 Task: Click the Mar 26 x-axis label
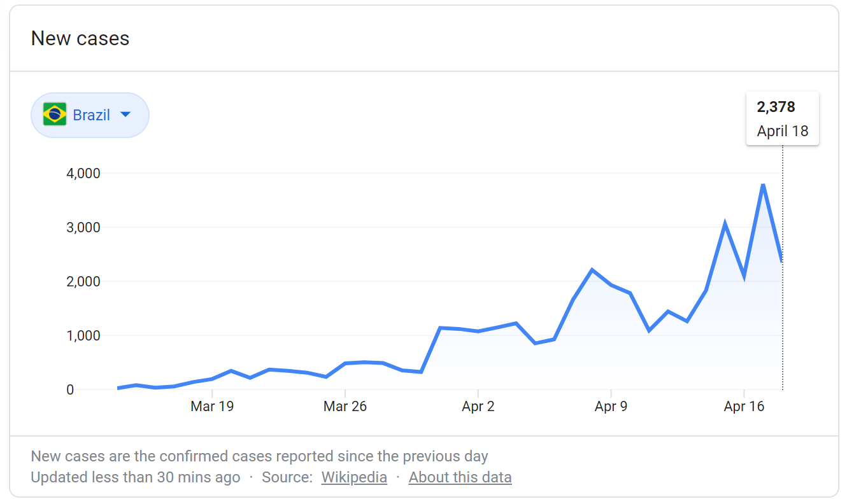(x=345, y=407)
